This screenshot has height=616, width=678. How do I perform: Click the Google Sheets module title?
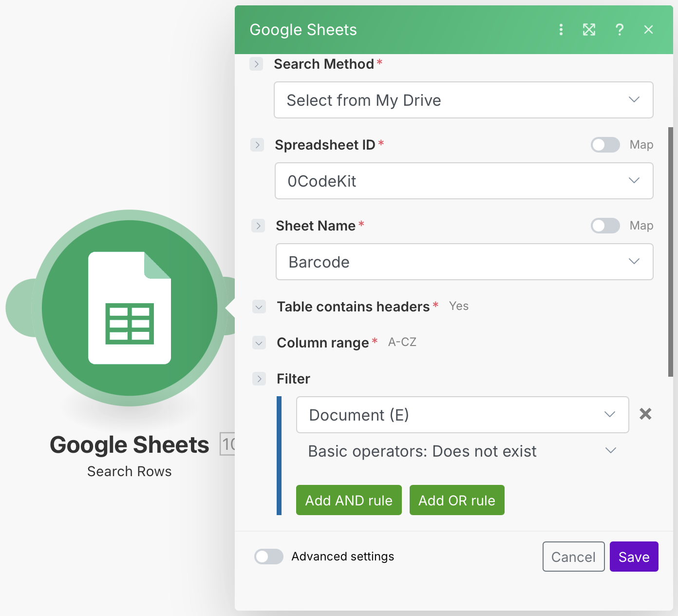click(130, 444)
